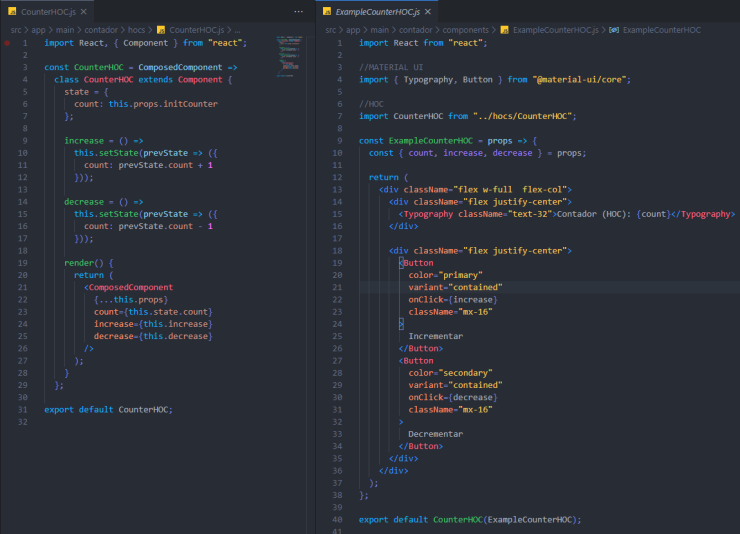Expand the 'src' breadcrumb in the right editor
The height and width of the screenshot is (534, 740).
tap(331, 30)
